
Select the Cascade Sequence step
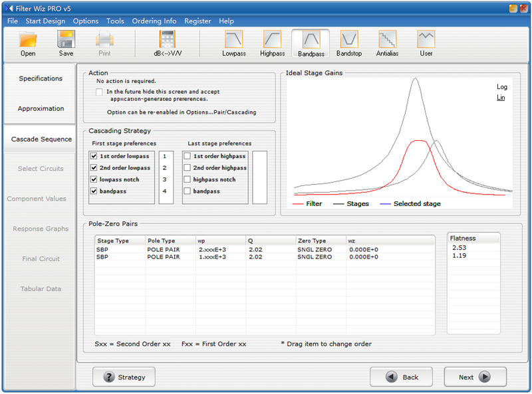41,139
